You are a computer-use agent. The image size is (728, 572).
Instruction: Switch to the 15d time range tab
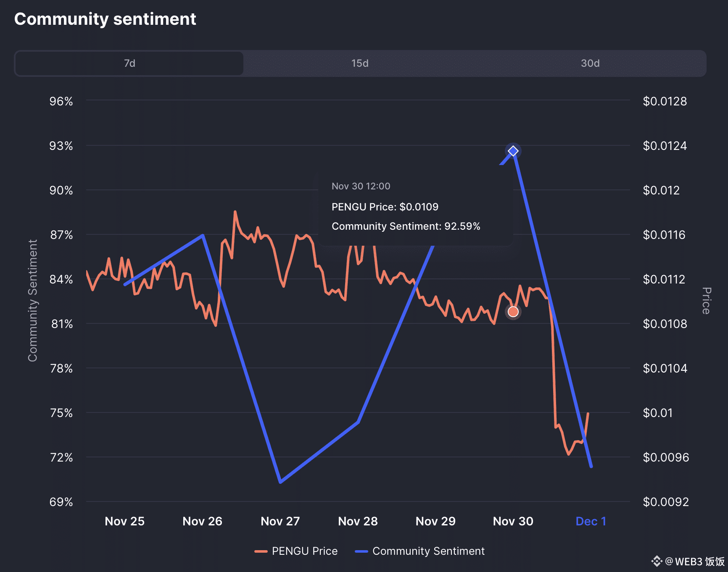[360, 63]
